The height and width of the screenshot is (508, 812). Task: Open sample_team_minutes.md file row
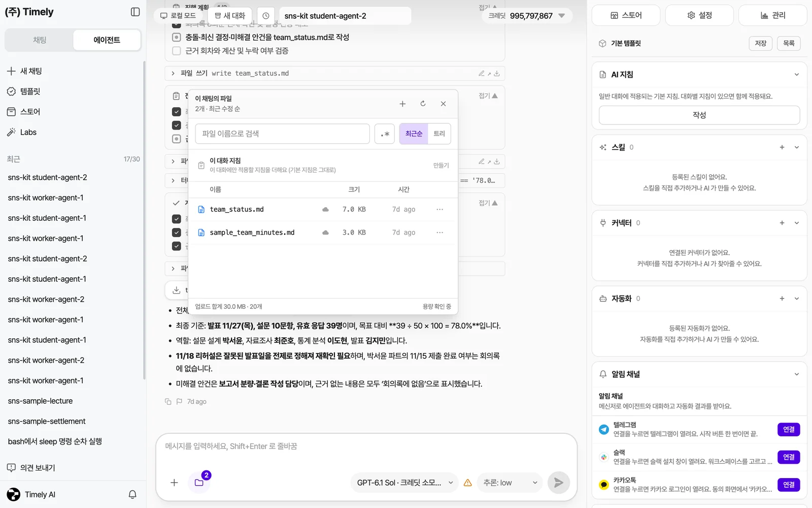(322, 233)
